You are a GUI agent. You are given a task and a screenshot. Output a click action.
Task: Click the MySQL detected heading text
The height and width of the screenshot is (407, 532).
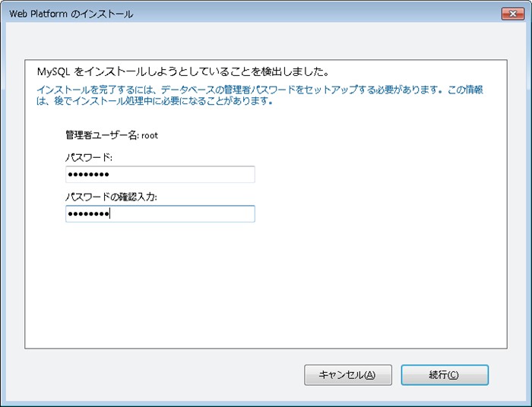(x=182, y=72)
